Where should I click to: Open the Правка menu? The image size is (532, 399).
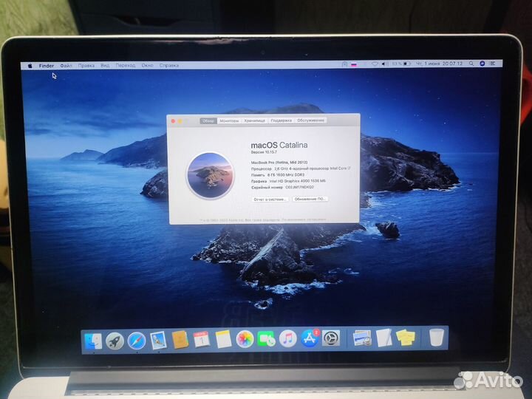pos(86,66)
